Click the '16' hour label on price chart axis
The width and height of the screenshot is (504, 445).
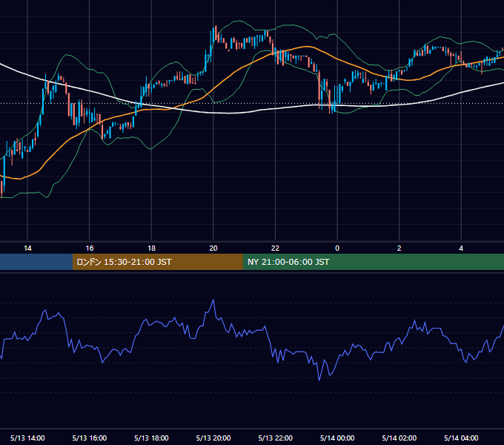click(90, 248)
